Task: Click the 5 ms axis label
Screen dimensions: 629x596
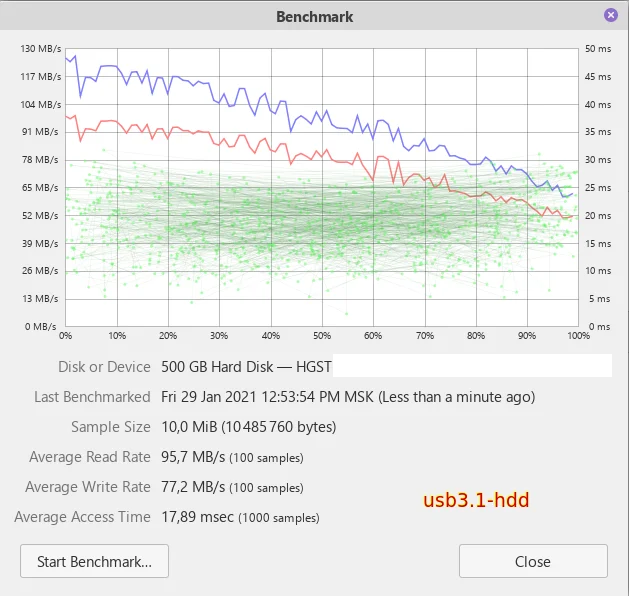Action: point(600,299)
